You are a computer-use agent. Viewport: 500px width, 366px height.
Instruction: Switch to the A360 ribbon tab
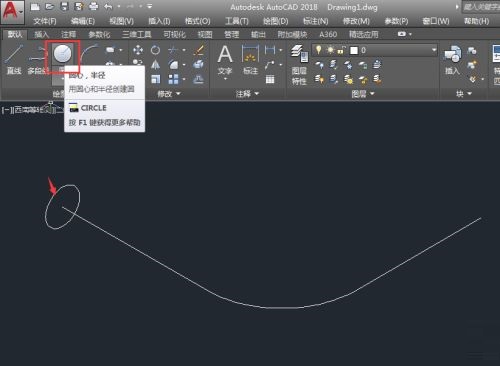[x=328, y=35]
